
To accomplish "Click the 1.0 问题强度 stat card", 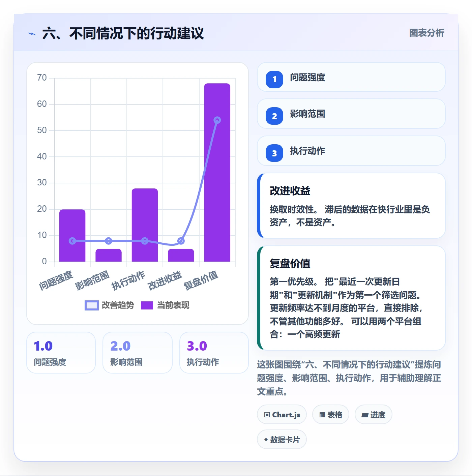I will click(61, 353).
